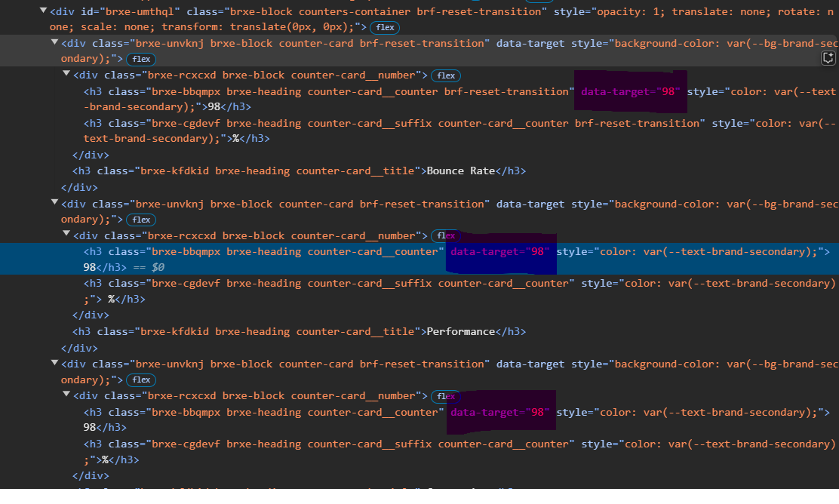Collapse the first counter-card__number div

click(x=66, y=74)
